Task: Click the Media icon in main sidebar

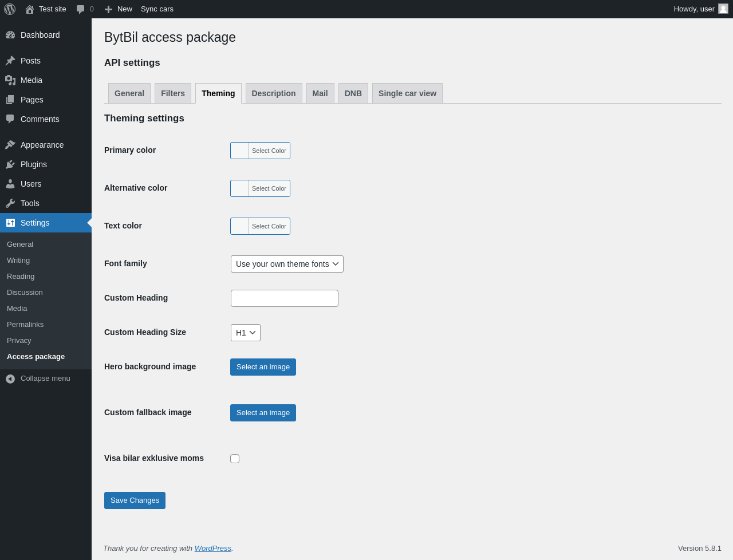Action: pos(10,80)
